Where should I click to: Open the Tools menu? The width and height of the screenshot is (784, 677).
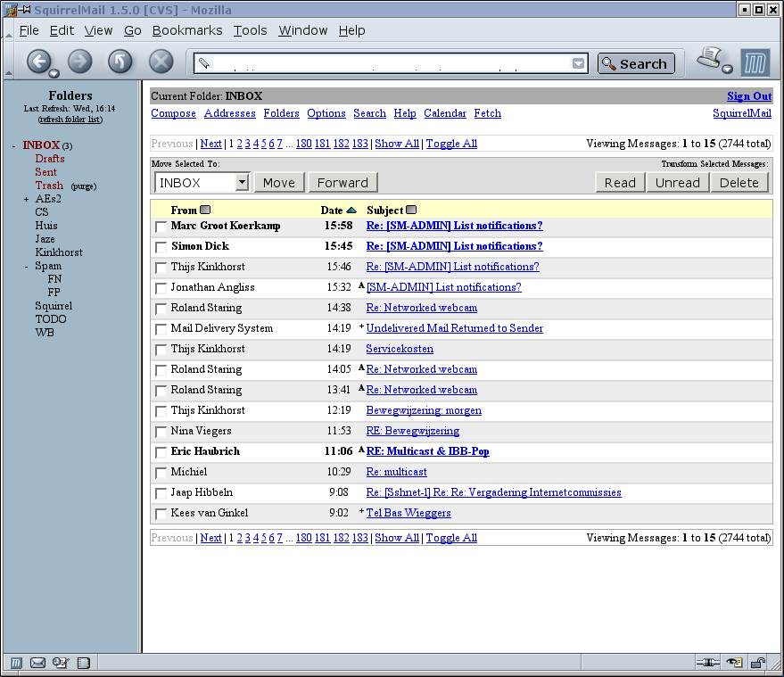250,30
